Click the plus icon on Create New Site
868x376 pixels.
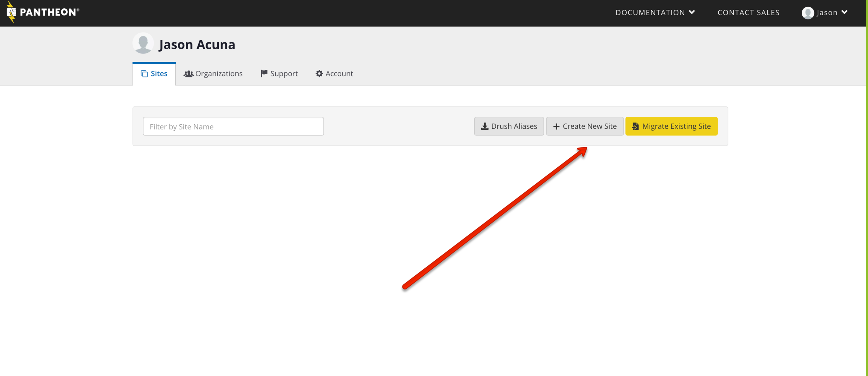556,126
